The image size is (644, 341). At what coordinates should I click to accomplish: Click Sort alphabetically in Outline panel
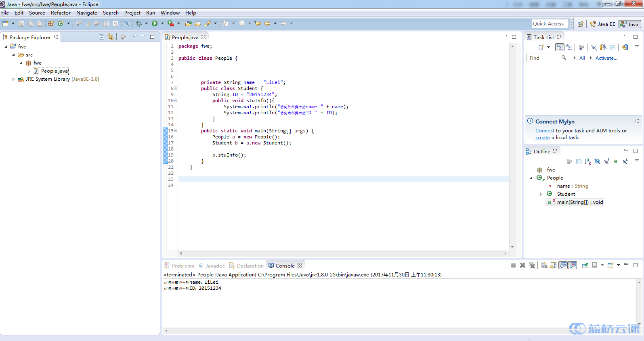588,162
